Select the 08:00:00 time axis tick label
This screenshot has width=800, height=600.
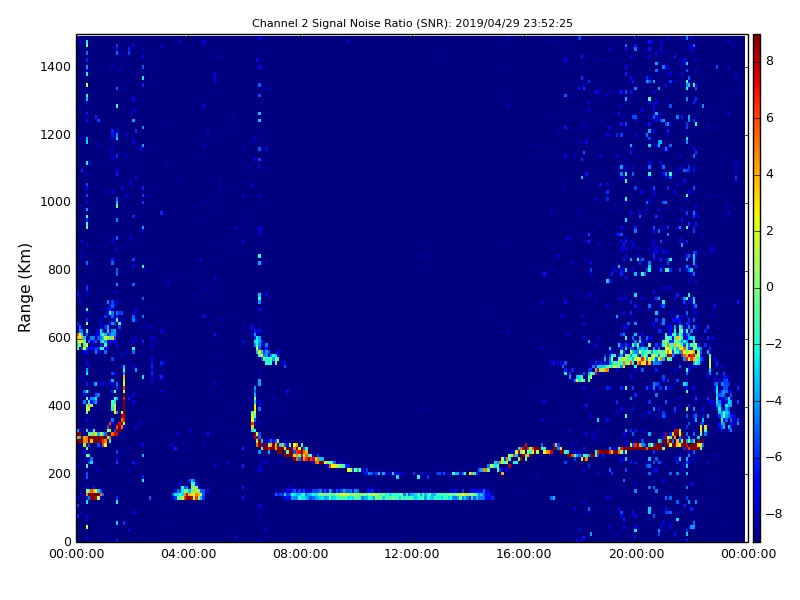point(300,555)
